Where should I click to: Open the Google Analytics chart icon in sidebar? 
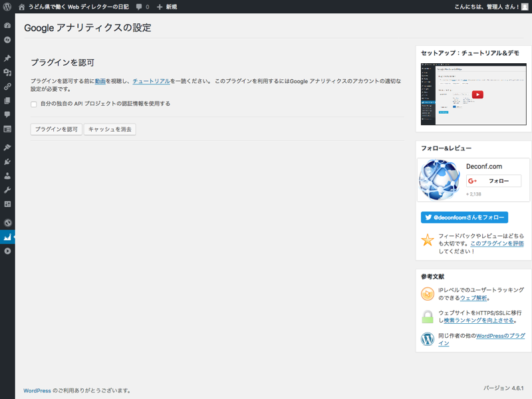(x=7, y=237)
